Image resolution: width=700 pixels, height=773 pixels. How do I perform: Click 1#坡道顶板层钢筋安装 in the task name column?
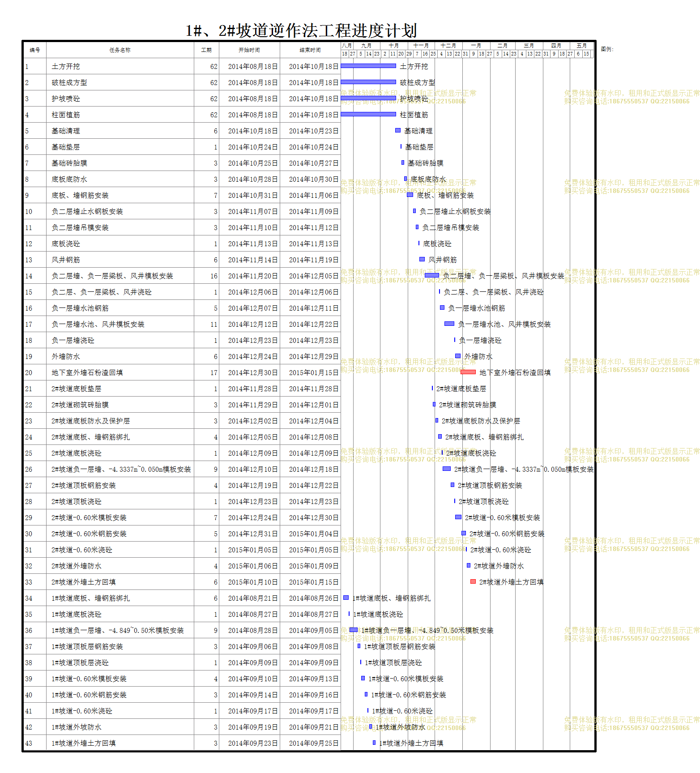click(87, 646)
